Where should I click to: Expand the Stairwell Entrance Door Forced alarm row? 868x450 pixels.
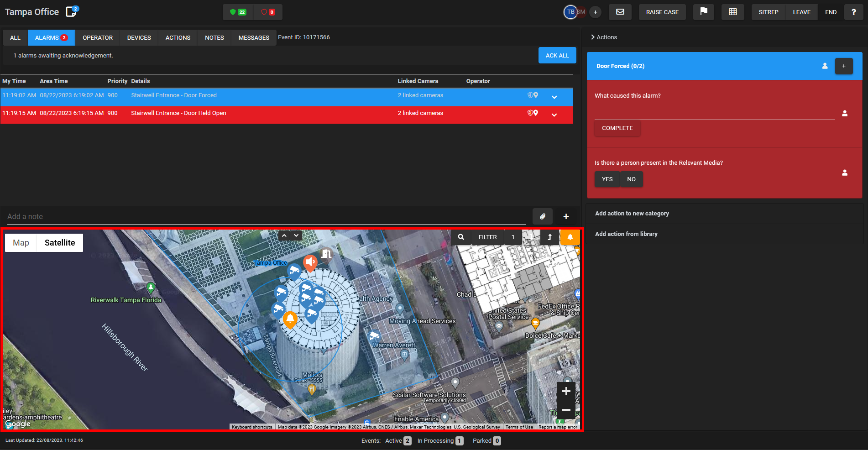pos(554,97)
